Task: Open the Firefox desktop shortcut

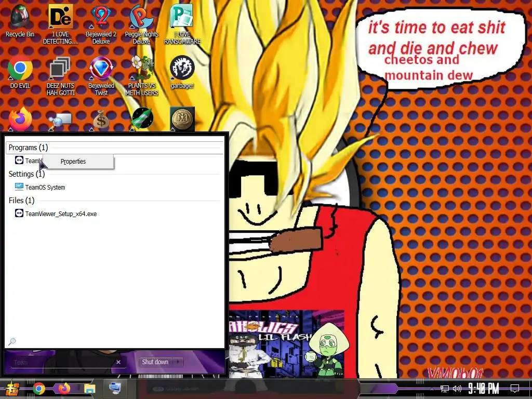Action: 20,119
